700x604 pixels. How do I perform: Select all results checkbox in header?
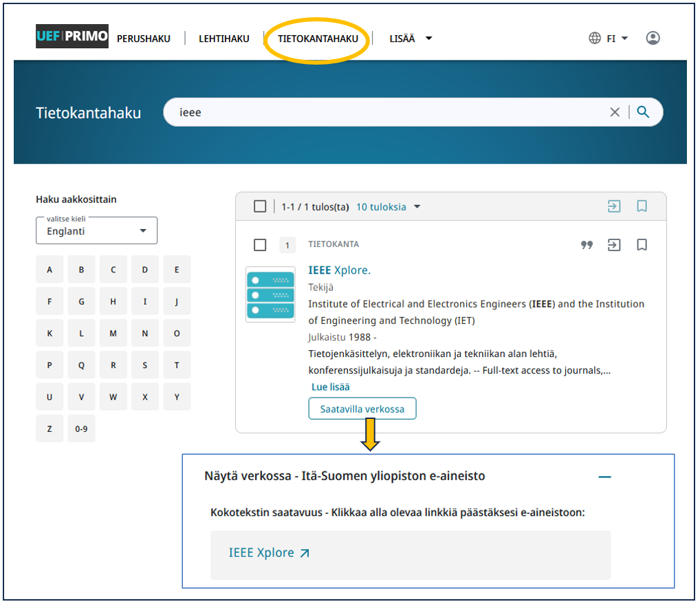pos(260,206)
